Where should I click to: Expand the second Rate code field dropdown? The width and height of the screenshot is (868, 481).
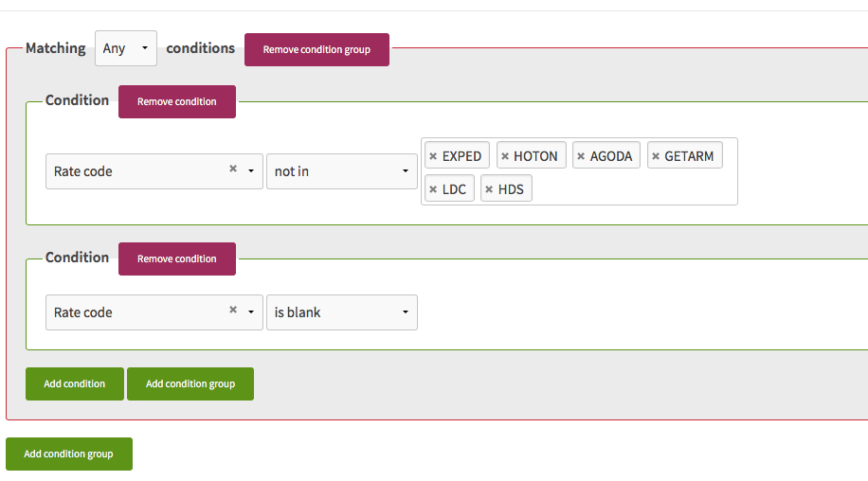coord(251,312)
